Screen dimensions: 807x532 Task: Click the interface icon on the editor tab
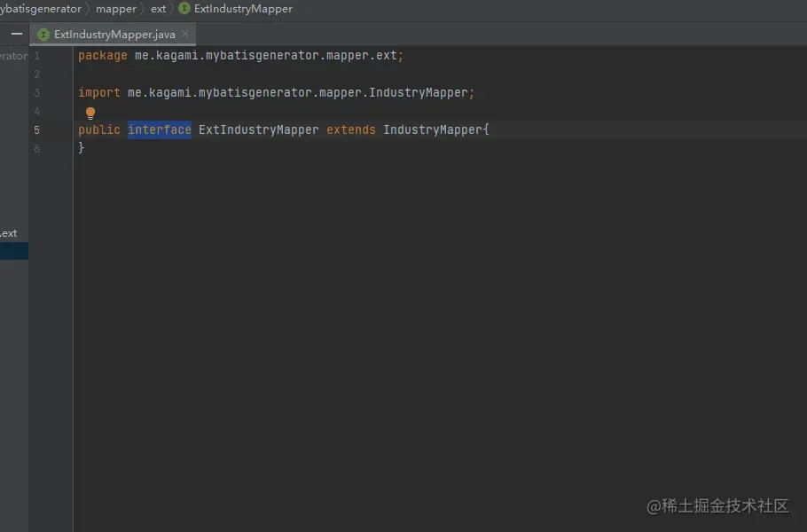tap(42, 34)
